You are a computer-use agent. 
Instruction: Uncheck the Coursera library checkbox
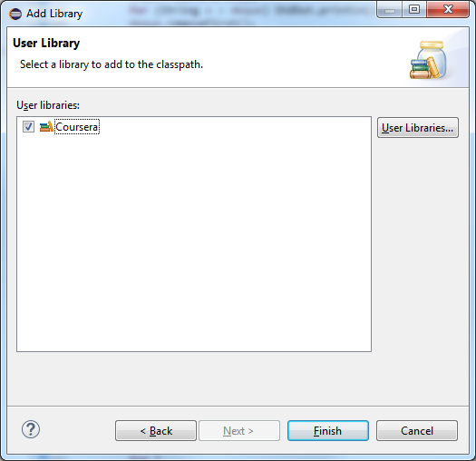[28, 127]
